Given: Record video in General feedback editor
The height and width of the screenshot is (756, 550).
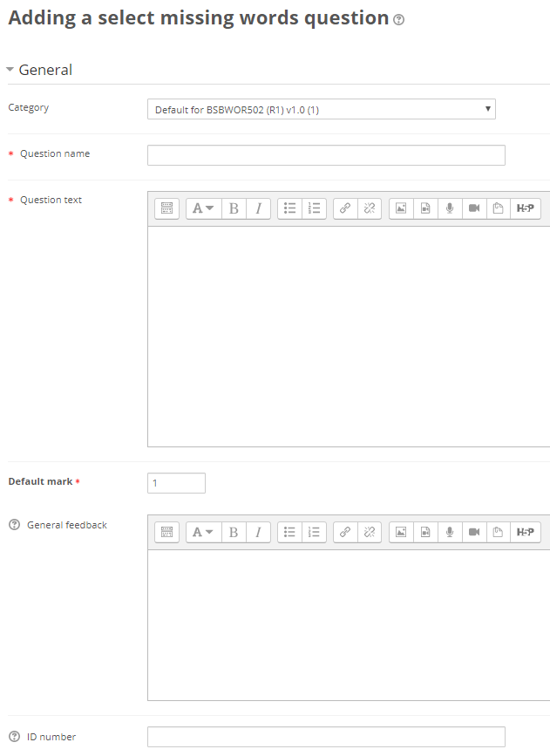Looking at the screenshot, I should click(474, 532).
